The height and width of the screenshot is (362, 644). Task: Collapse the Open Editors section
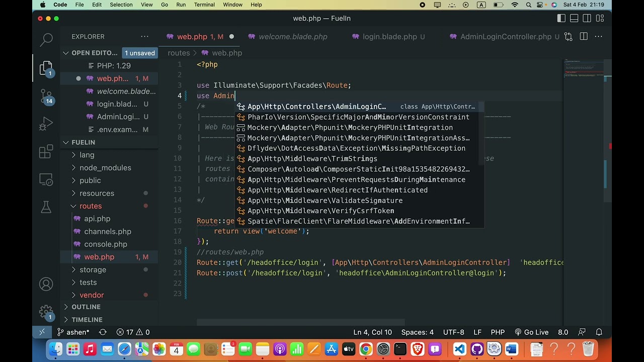(93, 53)
